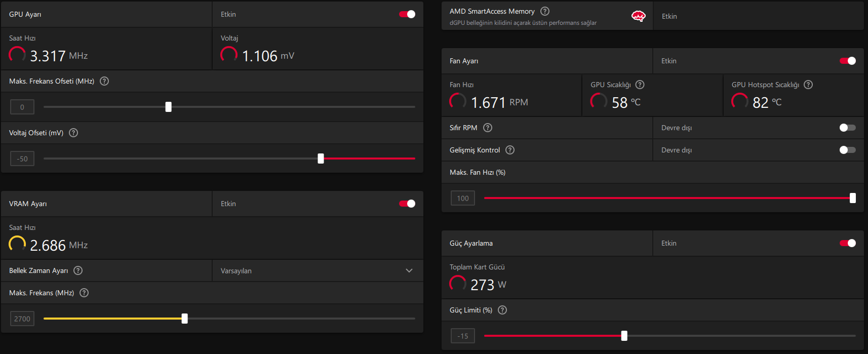The width and height of the screenshot is (868, 354).
Task: Click the GPU Voltaj gauge icon
Action: coord(229,54)
